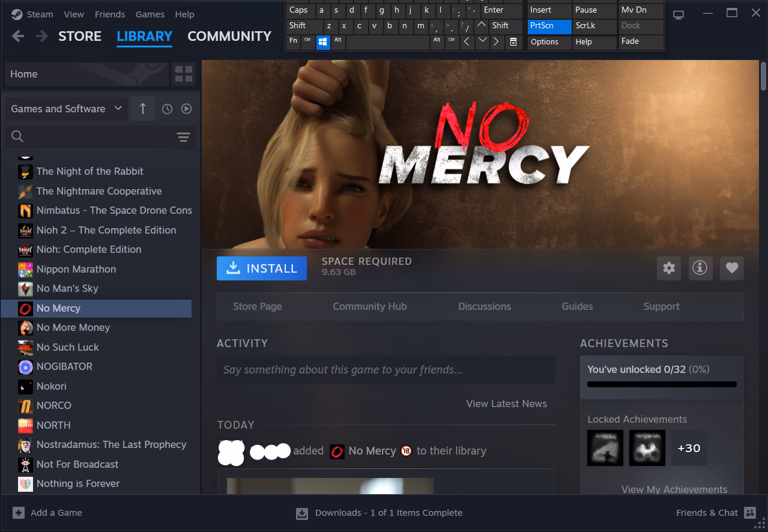Screen dimensions: 768x532
Task: Click PrtScn on on-screen keyboard
Action: pyautogui.click(x=549, y=26)
